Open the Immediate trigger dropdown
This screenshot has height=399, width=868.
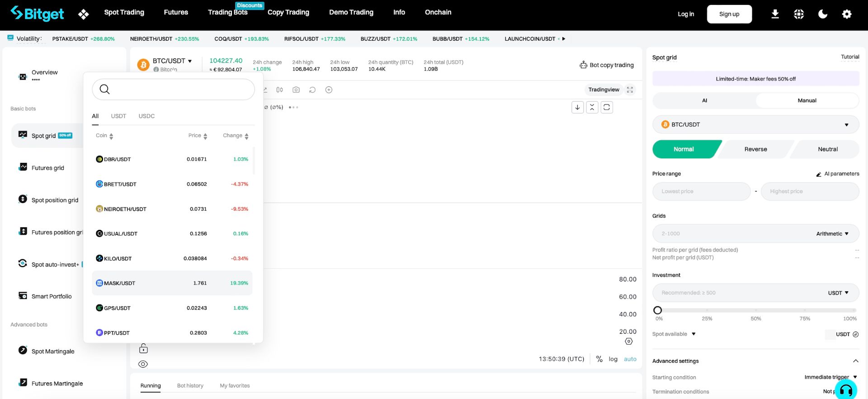(x=831, y=377)
